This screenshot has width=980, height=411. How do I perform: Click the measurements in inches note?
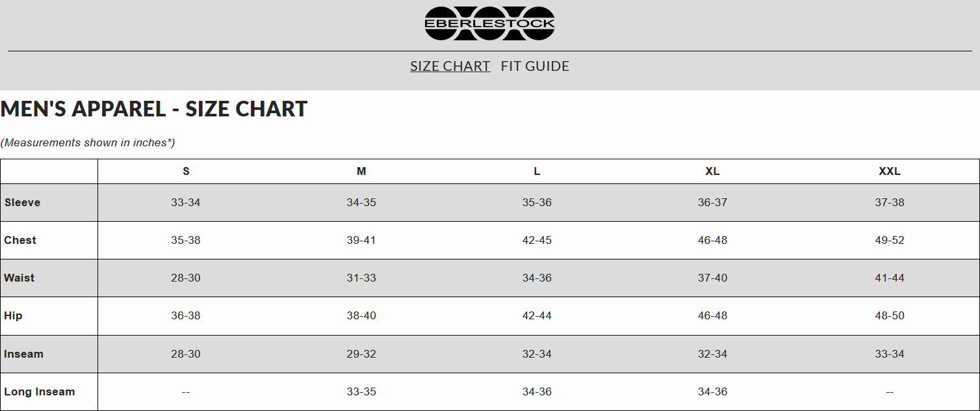[88, 142]
